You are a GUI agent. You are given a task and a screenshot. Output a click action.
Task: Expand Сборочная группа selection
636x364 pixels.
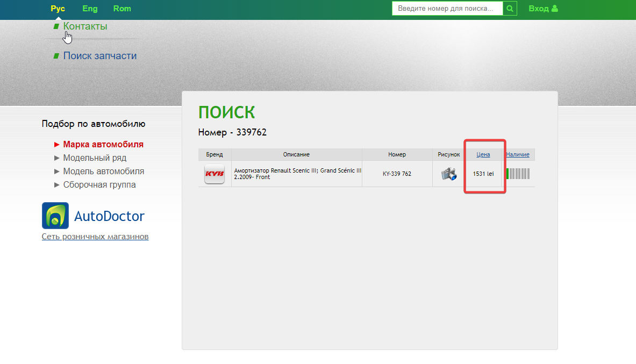99,184
